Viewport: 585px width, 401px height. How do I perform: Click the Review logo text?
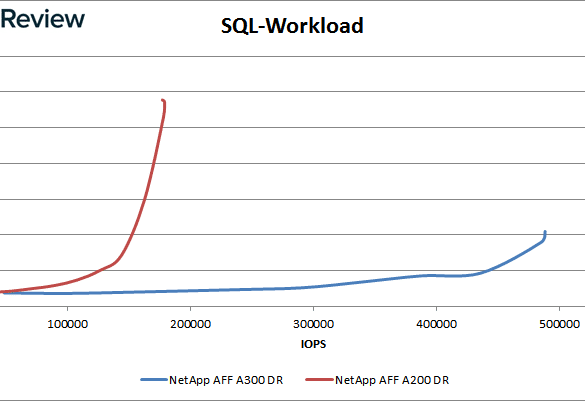pyautogui.click(x=43, y=19)
